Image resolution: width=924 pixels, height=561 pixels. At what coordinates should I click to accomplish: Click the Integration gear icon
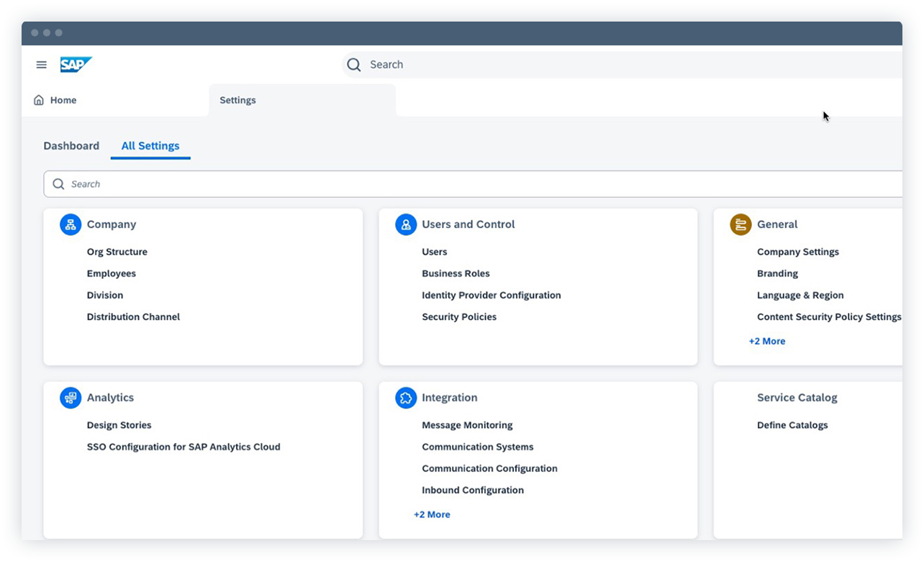coord(405,397)
